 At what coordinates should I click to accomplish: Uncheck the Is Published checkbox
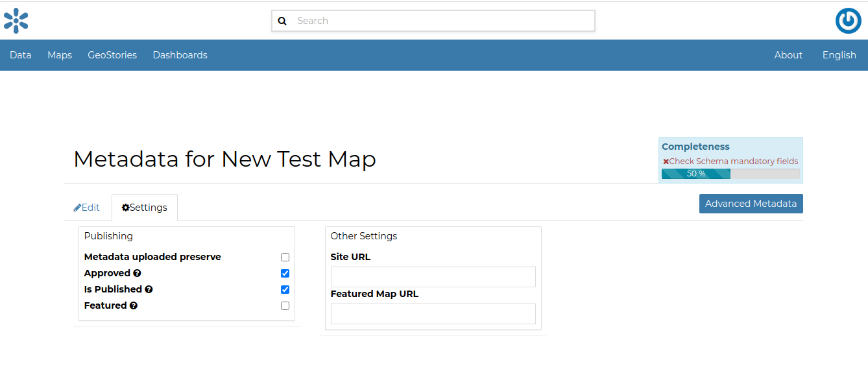(285, 290)
